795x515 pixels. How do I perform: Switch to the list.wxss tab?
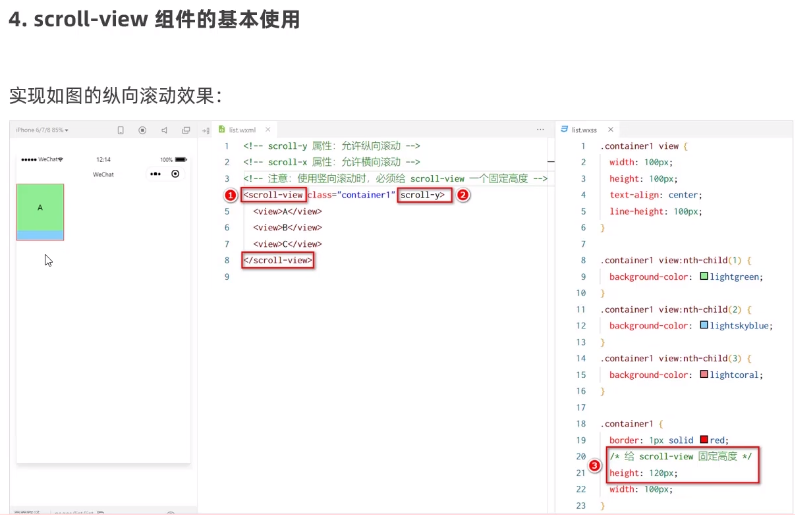(x=584, y=130)
